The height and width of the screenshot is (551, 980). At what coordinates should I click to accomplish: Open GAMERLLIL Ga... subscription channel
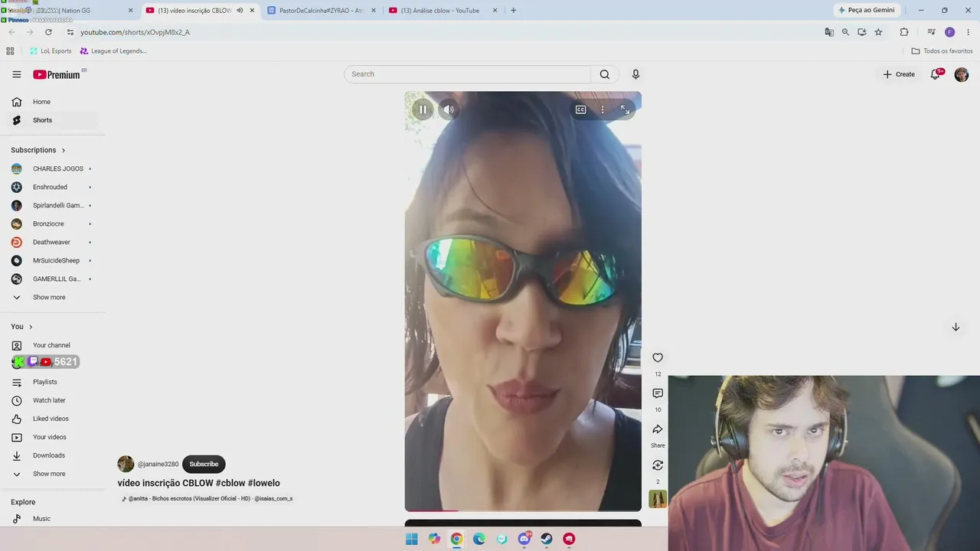(54, 279)
